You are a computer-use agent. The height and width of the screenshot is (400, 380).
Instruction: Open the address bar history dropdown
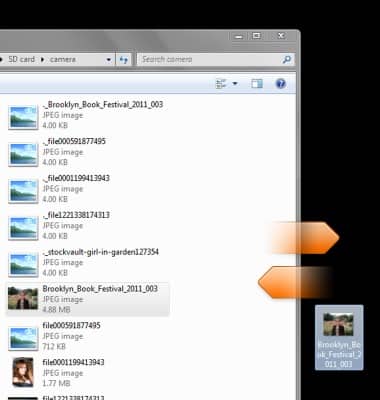[x=109, y=60]
